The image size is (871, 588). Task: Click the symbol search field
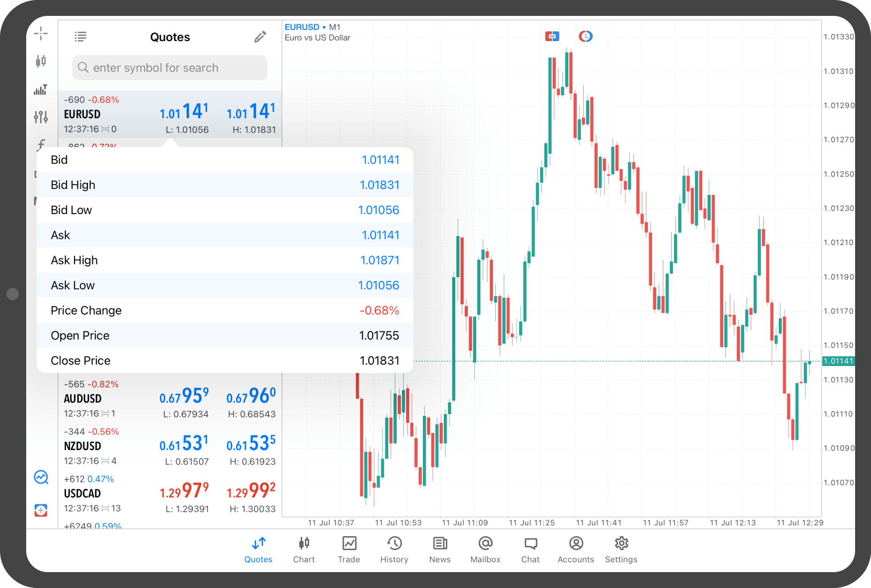170,68
